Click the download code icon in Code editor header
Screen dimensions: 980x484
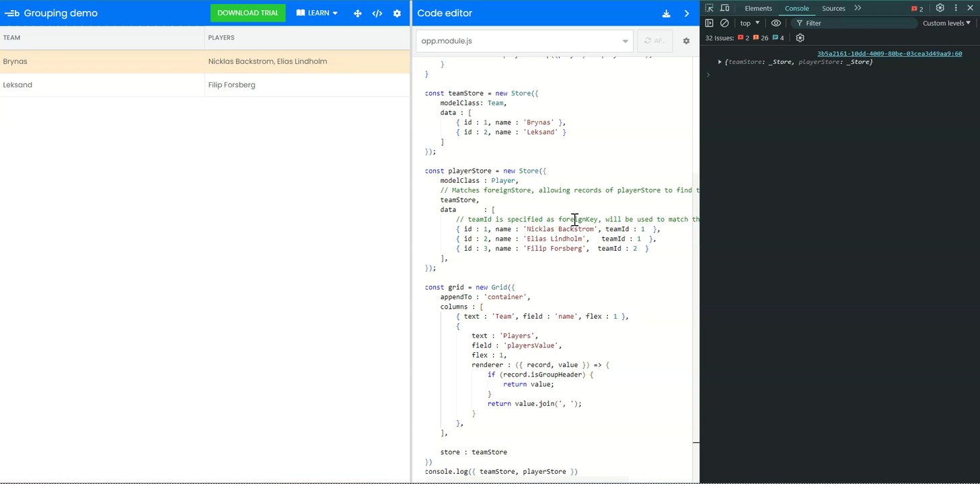[667, 13]
